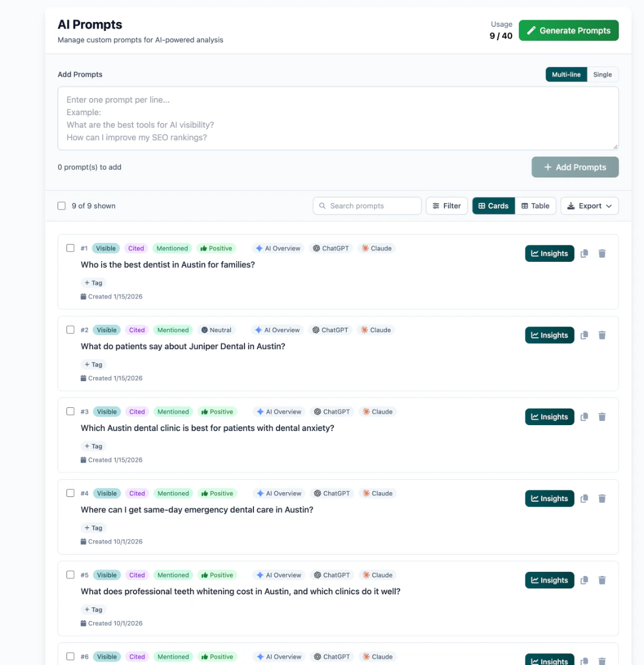Viewport: 644px width, 665px height.
Task: Add a tag to prompt #2
Action: coord(93,365)
